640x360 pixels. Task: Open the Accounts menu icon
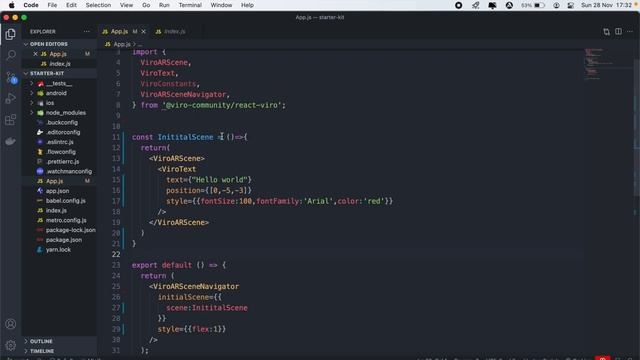11,324
